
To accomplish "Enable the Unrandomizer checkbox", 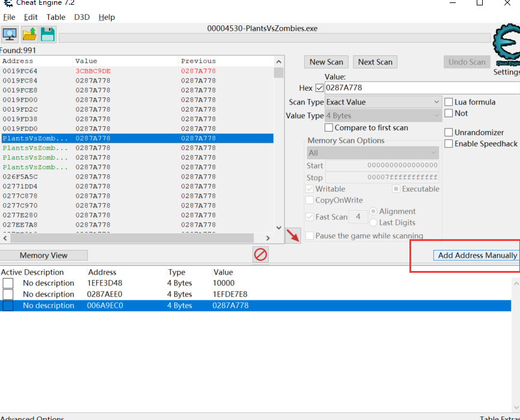I will [x=448, y=132].
